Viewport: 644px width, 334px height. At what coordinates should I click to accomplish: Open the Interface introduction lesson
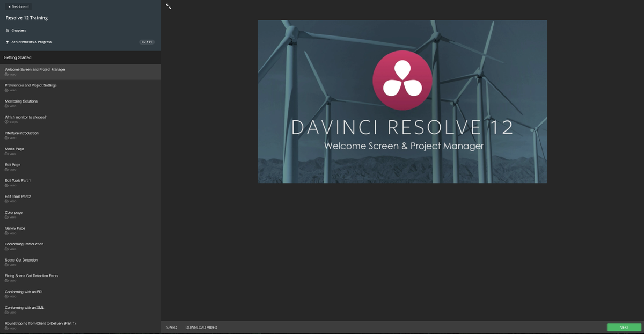pyautogui.click(x=80, y=135)
